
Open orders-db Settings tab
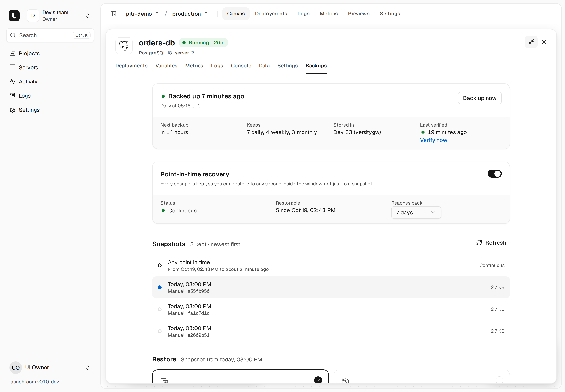tap(287, 66)
